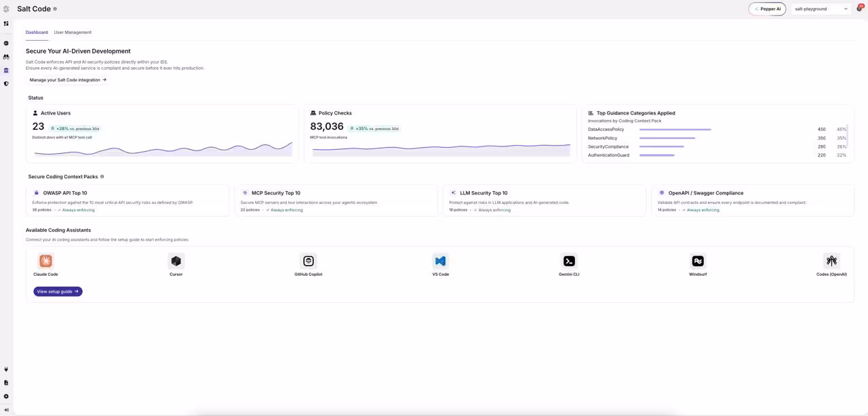Click the OWASP API Top 10 lock icon
The width and height of the screenshot is (868, 416).
tap(37, 193)
